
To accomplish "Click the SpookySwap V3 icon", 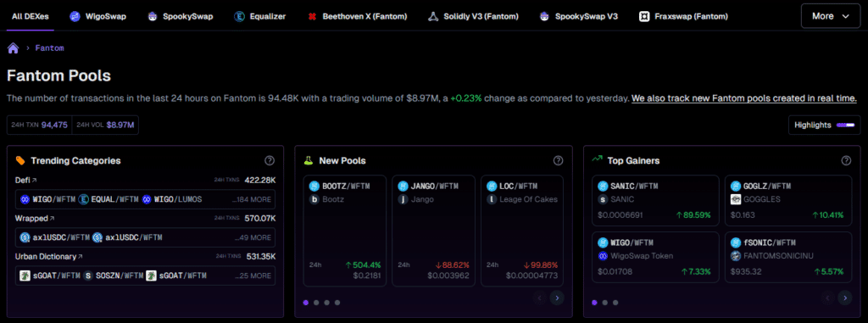I will tap(545, 17).
